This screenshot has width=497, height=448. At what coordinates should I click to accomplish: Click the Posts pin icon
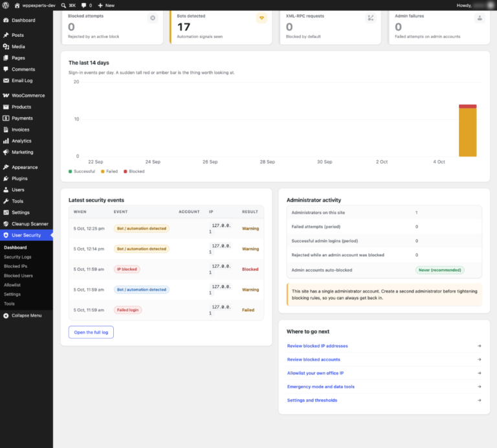[6, 35]
